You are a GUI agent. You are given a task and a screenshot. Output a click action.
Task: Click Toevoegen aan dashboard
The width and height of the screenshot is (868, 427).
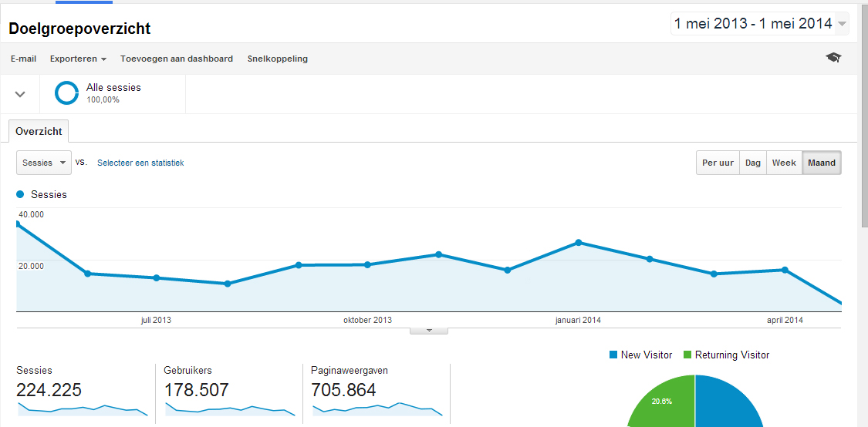tap(177, 59)
